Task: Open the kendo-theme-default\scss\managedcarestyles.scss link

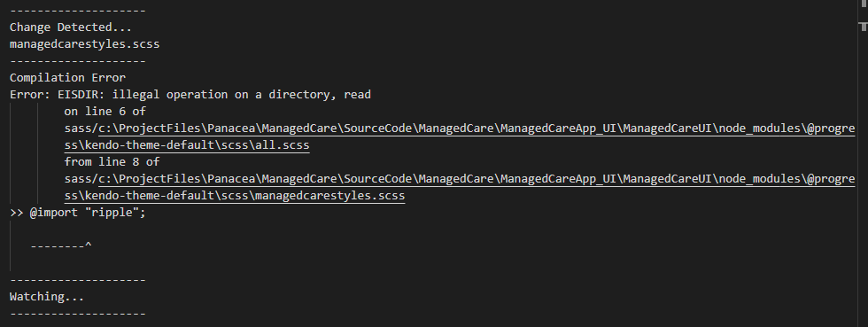Action: coord(235,196)
